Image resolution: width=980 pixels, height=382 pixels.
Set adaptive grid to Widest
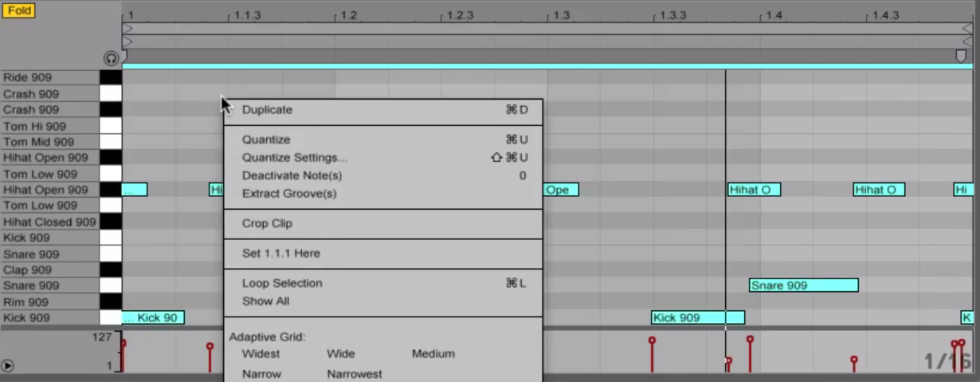pyautogui.click(x=261, y=354)
